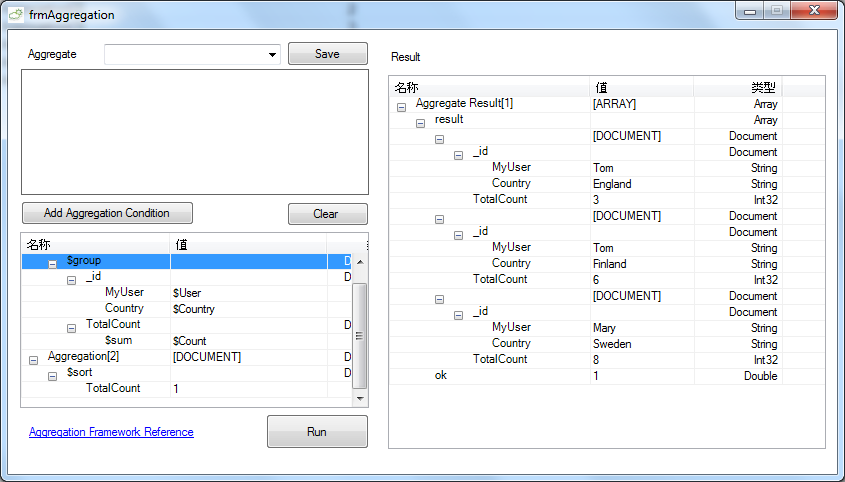Collapse the first [DOCUMENT] node in results
845x482 pixels.
pyautogui.click(x=439, y=140)
